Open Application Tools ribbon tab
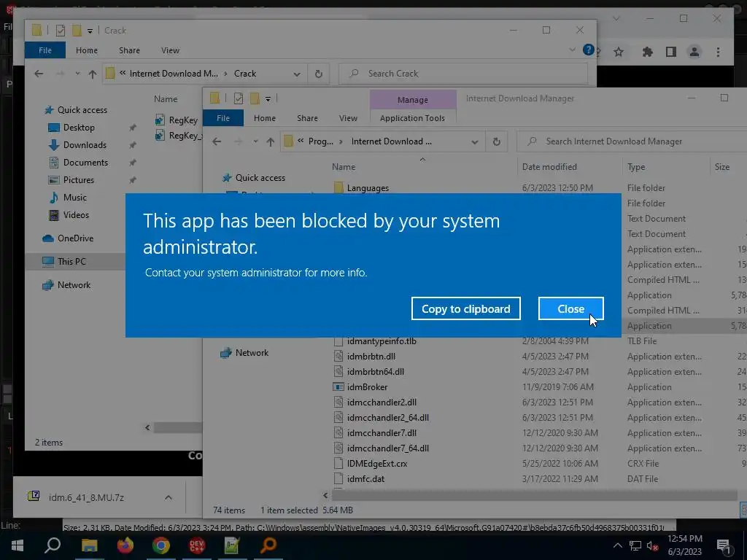Image resolution: width=747 pixels, height=560 pixels. pos(412,118)
